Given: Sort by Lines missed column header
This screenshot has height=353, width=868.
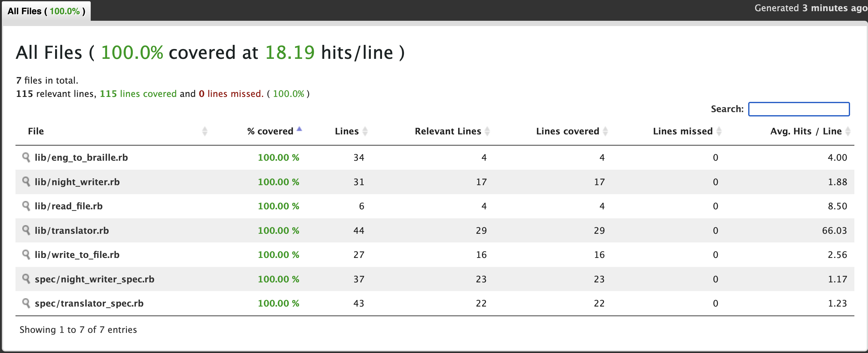Looking at the screenshot, I should click(x=683, y=131).
